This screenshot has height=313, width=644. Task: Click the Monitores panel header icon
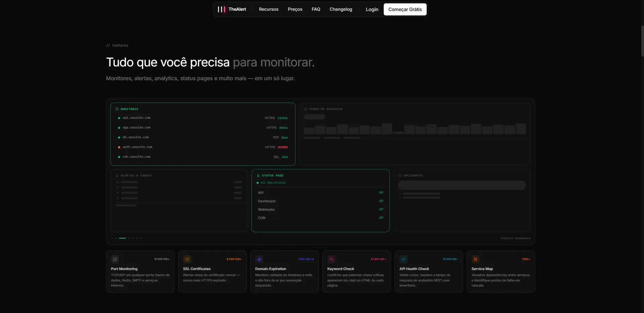117,109
